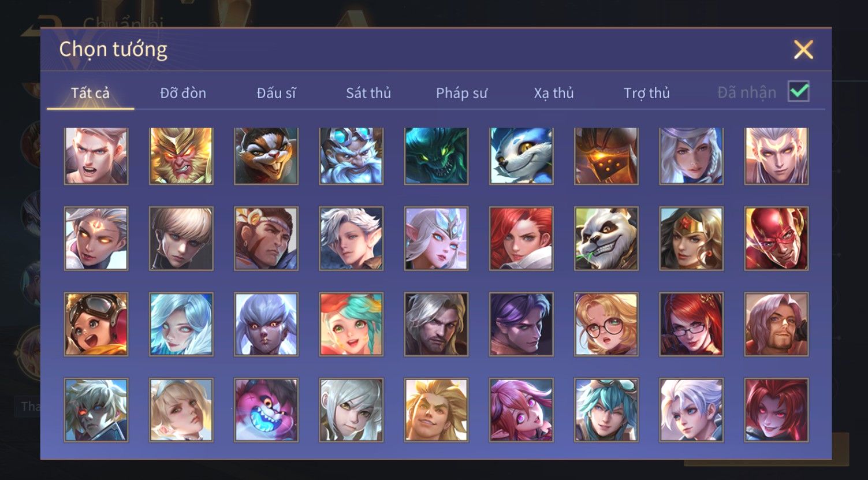868x480 pixels.
Task: Select the Wonder Woman hero with tiara
Action: (691, 239)
